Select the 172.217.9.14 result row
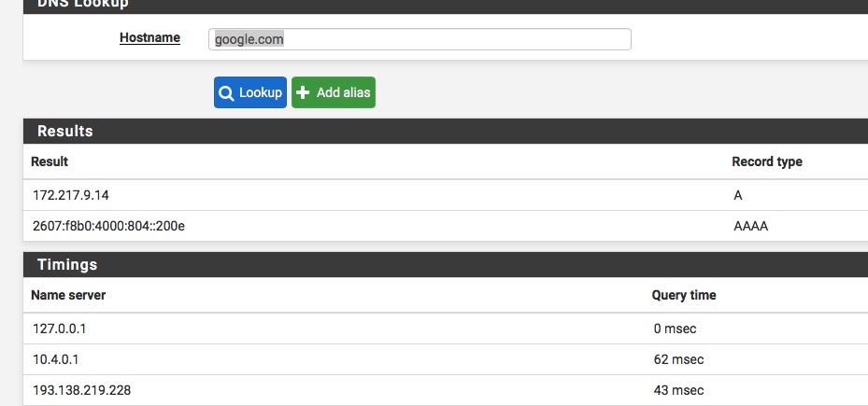 point(445,195)
